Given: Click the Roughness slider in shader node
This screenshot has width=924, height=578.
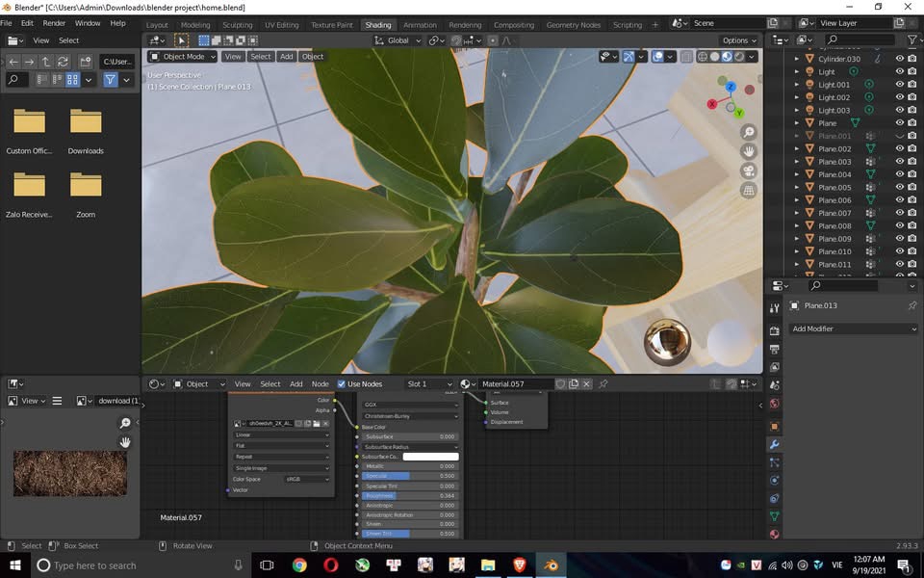Looking at the screenshot, I should pos(410,495).
